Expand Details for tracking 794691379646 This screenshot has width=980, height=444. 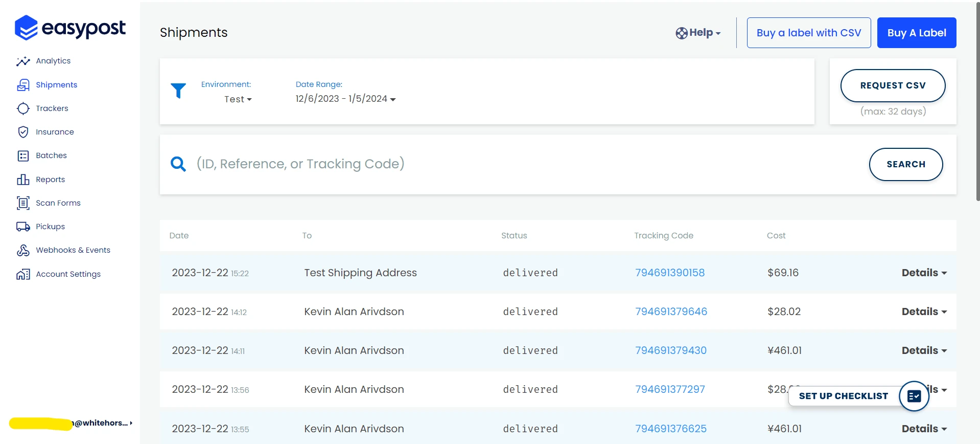pyautogui.click(x=924, y=312)
